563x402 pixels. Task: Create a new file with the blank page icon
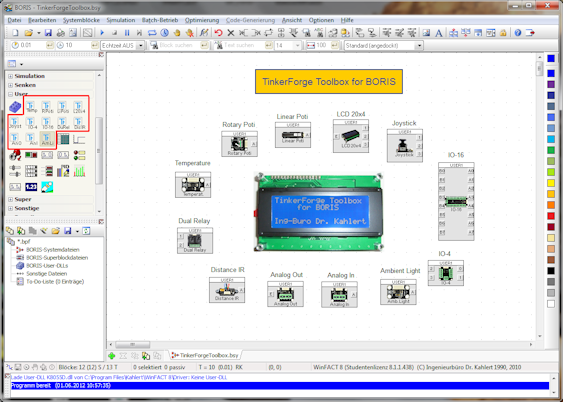point(15,33)
